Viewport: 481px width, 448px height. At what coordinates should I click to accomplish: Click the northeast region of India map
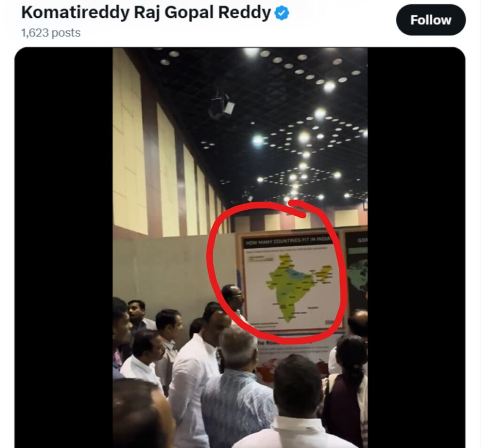tap(325, 274)
